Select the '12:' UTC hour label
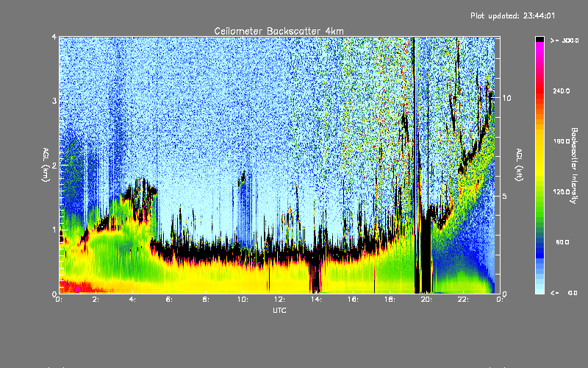Image resolution: width=588 pixels, height=368 pixels. (x=279, y=300)
